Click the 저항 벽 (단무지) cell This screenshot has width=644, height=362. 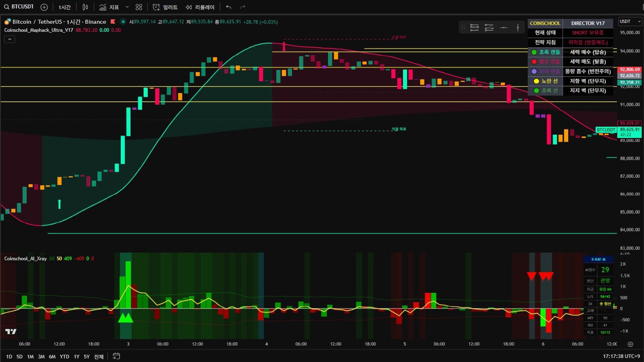[588, 81]
